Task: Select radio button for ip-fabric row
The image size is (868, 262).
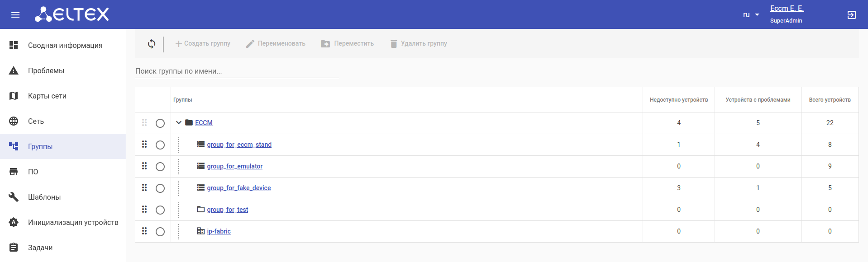Action: 160,232
